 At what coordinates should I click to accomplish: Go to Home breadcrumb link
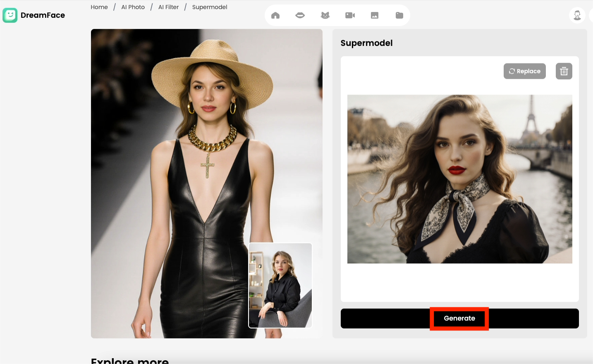point(99,7)
